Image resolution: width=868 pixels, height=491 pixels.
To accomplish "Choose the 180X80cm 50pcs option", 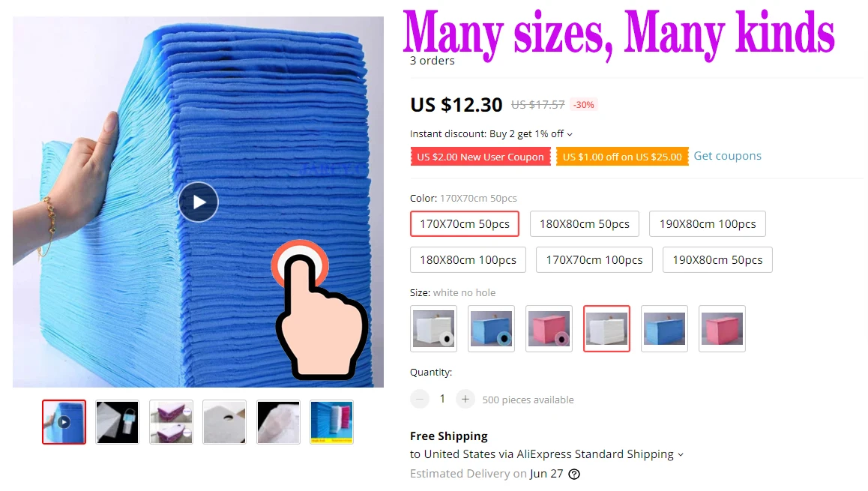I will 585,223.
